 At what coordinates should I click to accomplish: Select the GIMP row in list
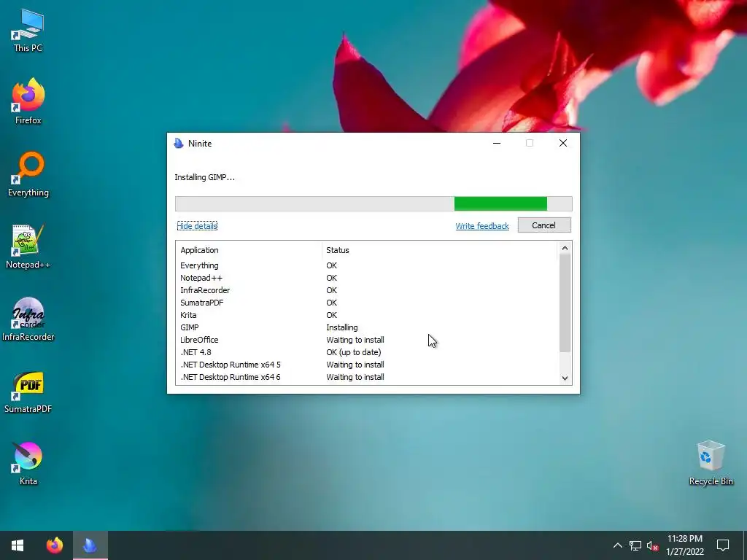coord(367,327)
